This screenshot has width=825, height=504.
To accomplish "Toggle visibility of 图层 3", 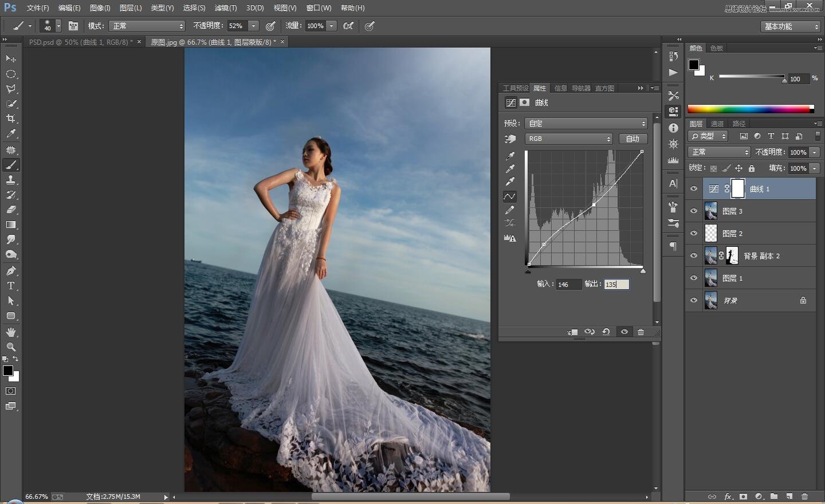I will 694,211.
